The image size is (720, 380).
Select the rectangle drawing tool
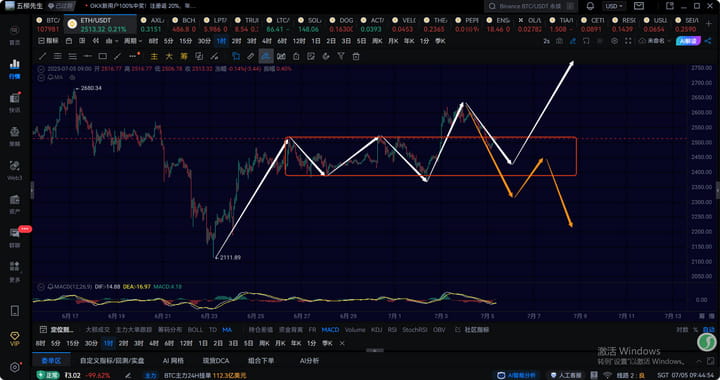tap(103, 56)
